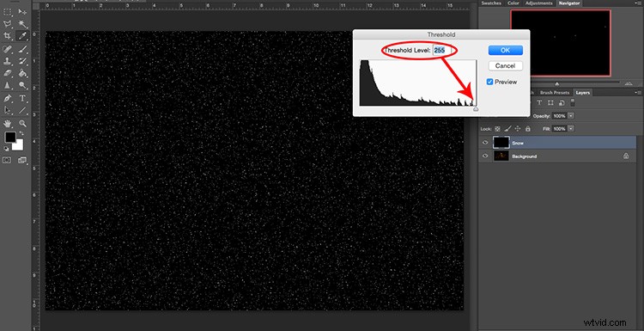Open the Layers panel flyout menu

coord(639,93)
